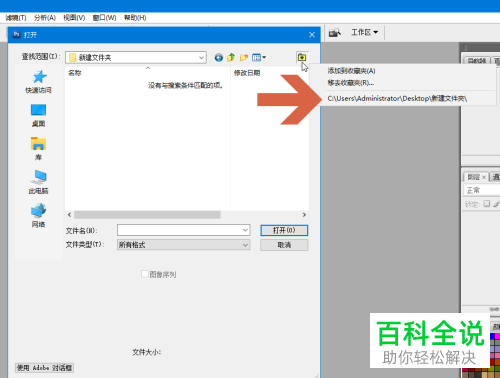Image resolution: width=500 pixels, height=378 pixels.
Task: Open the Help (H) menu
Action: (x=135, y=18)
